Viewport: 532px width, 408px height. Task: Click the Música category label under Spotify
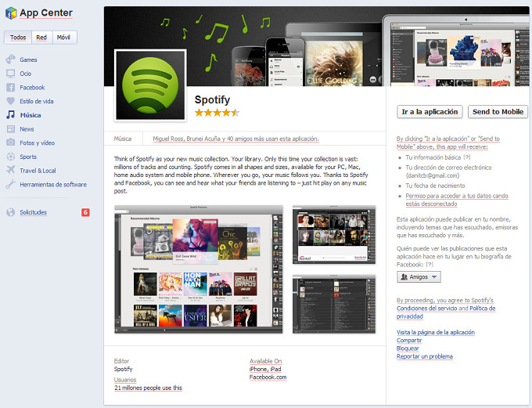pos(123,139)
